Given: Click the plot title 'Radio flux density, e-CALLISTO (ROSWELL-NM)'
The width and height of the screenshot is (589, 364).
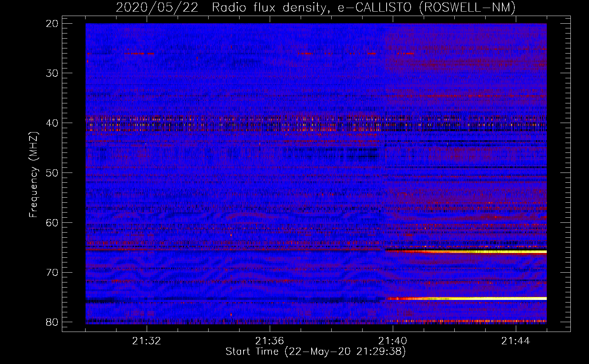Looking at the screenshot, I should point(363,8).
